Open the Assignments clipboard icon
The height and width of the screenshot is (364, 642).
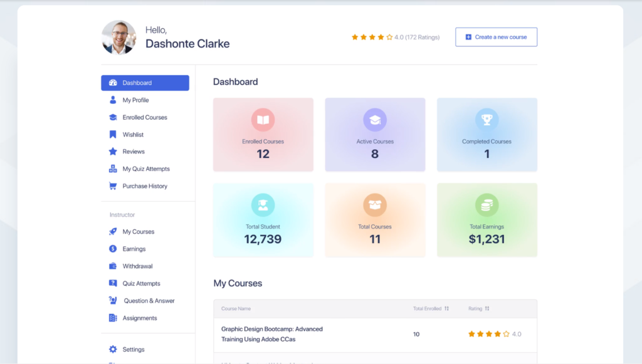[113, 318]
